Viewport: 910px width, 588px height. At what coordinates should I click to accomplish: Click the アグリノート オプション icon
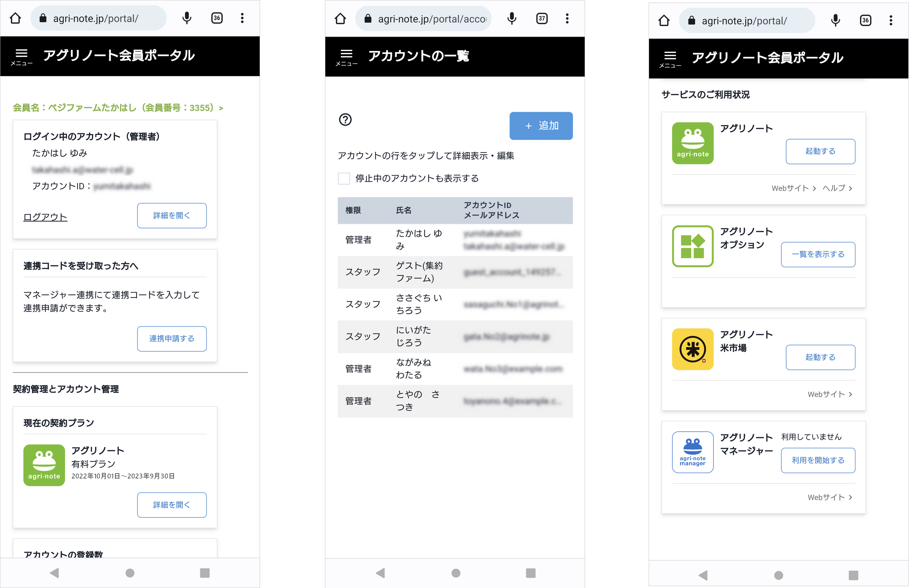pyautogui.click(x=693, y=246)
